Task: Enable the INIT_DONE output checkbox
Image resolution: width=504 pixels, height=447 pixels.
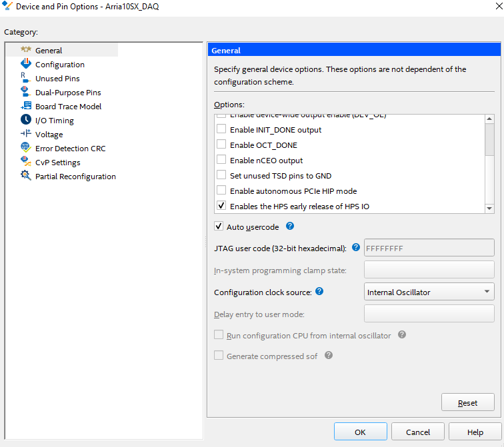Action: [221, 130]
